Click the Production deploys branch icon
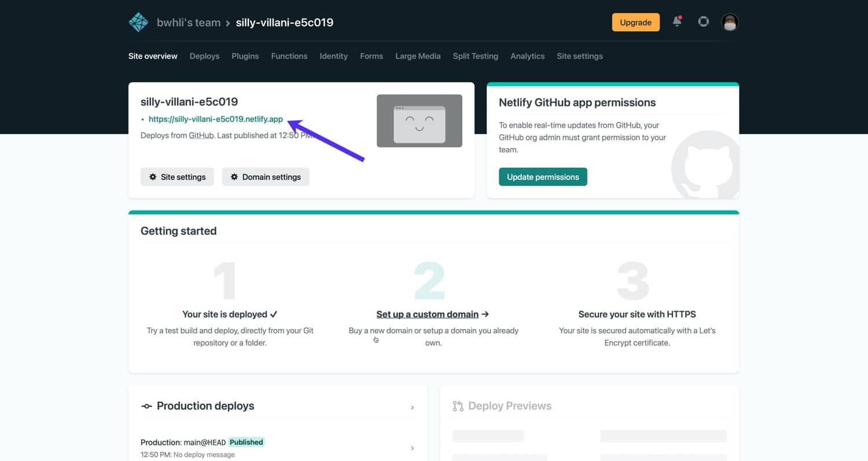This screenshot has width=868, height=461. tap(146, 407)
